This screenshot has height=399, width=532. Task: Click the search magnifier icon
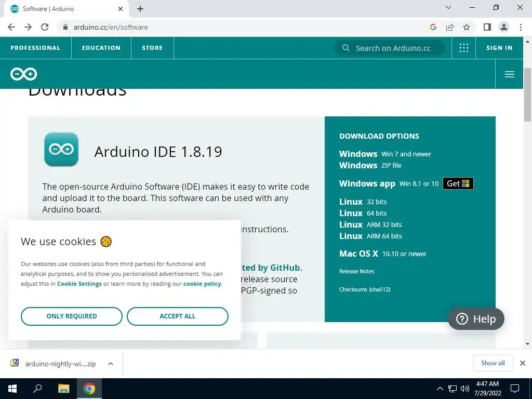(x=345, y=48)
